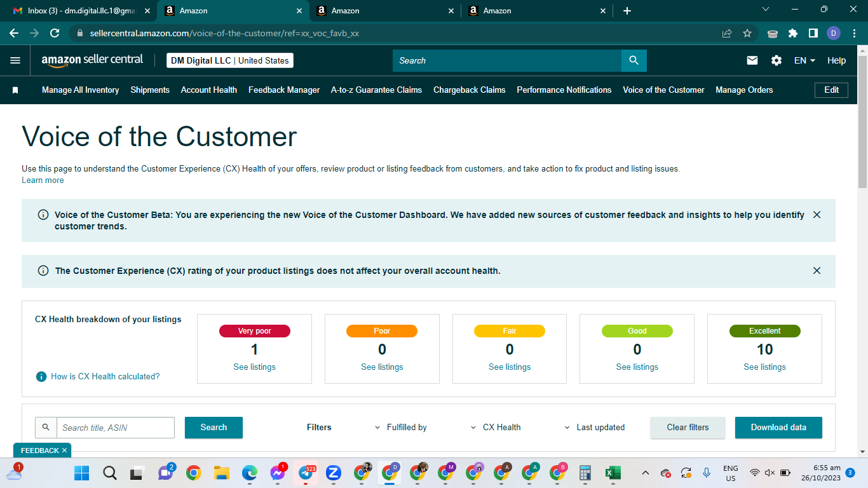Click the Amazon Seller Central logo
The image size is (868, 488).
92,60
